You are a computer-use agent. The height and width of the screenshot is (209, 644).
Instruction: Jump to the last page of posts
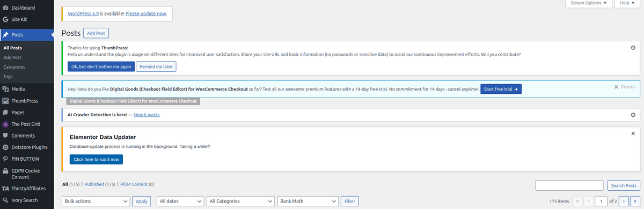(635, 201)
